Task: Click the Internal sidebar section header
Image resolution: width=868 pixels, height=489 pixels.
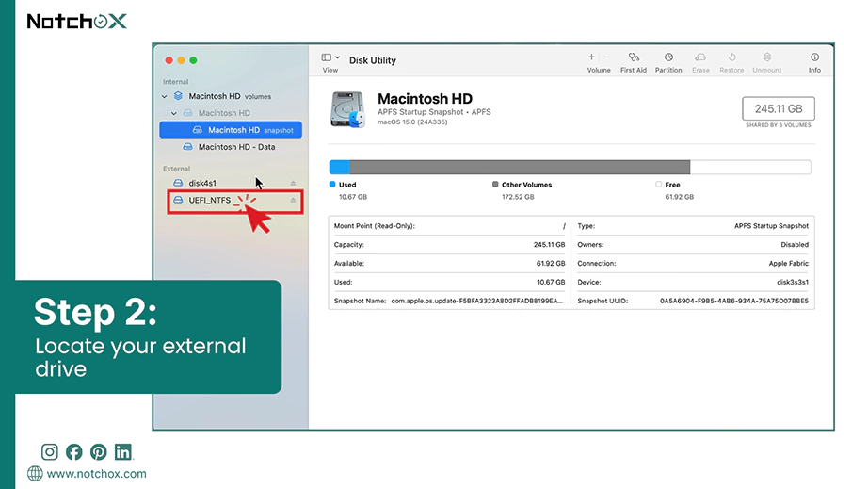Action: [x=175, y=81]
